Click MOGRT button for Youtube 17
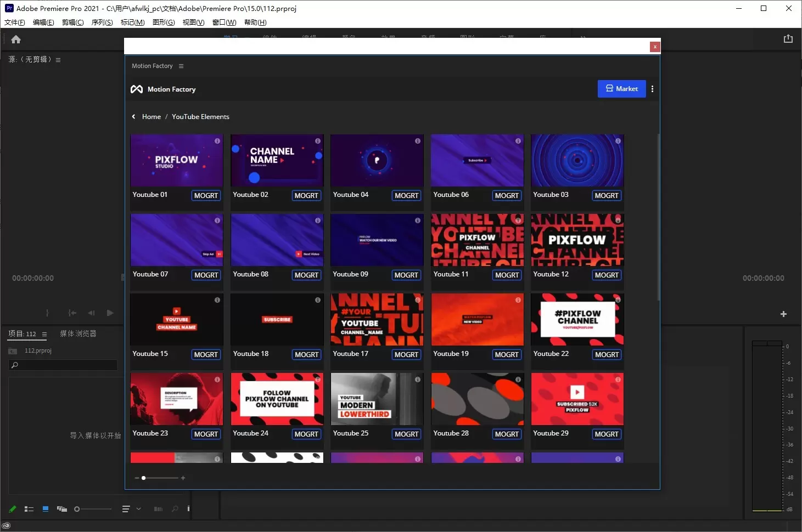 click(406, 355)
